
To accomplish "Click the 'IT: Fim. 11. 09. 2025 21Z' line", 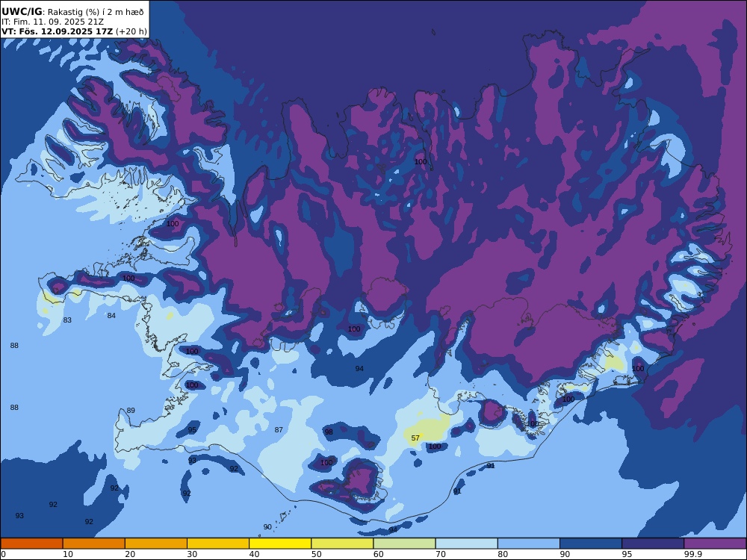I will click(52, 22).
